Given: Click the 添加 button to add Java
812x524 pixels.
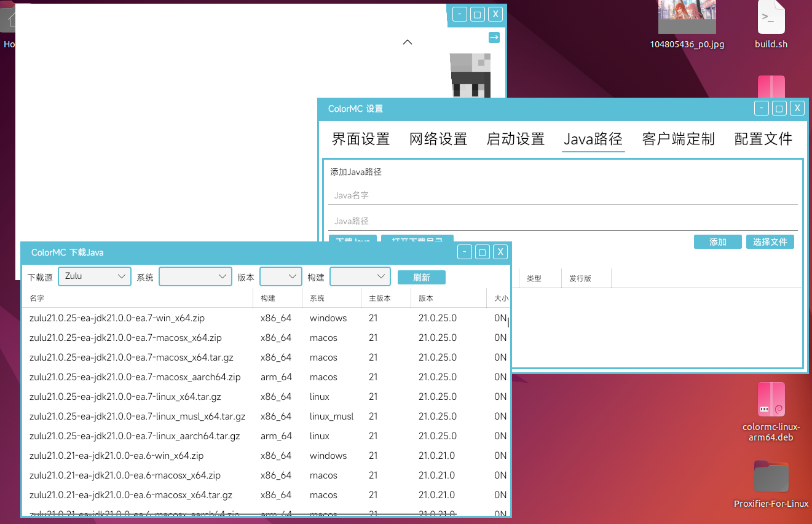Looking at the screenshot, I should [717, 241].
